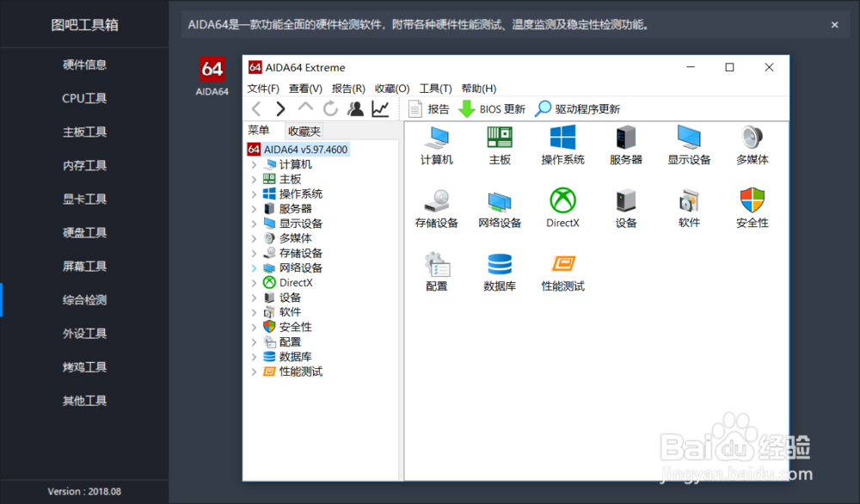Open the 数据库 database icon in right pane

click(x=500, y=272)
